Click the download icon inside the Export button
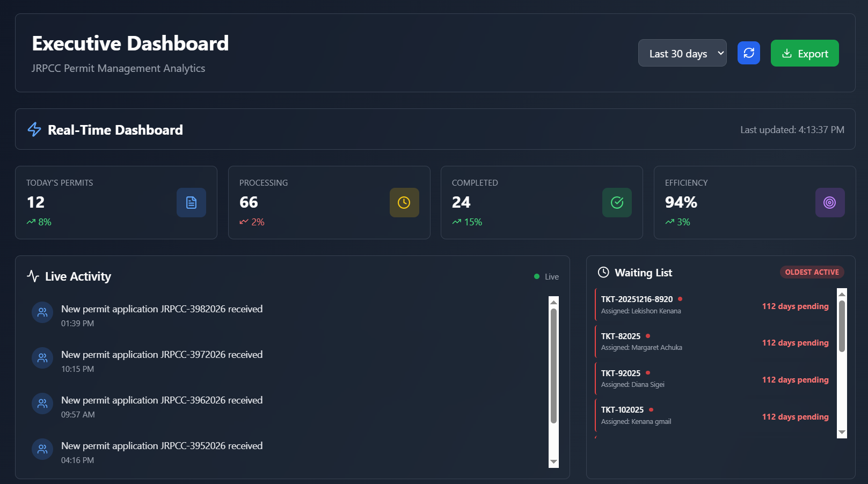Screen dimensions: 868x484 pyautogui.click(x=787, y=53)
